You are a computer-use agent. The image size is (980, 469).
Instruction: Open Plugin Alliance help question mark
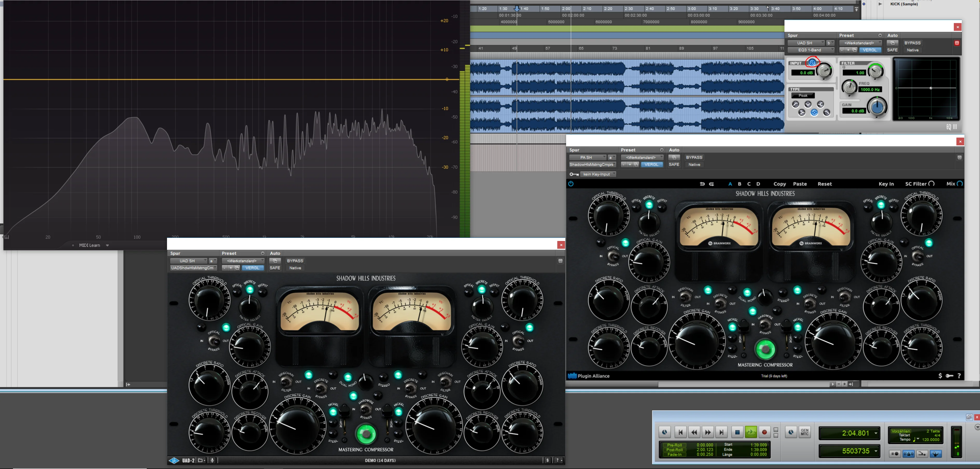(x=959, y=376)
